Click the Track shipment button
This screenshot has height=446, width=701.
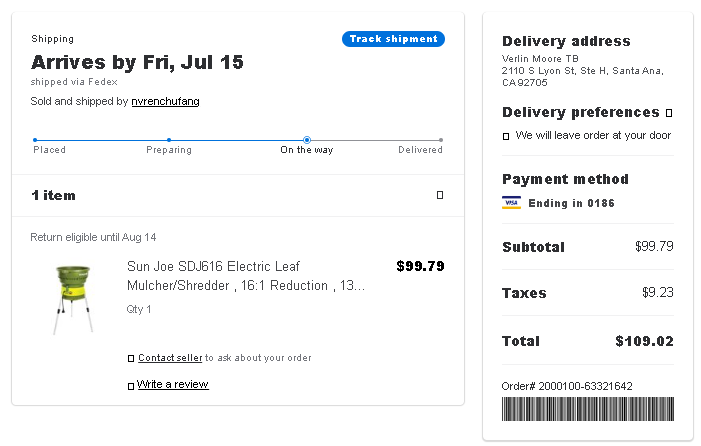point(393,39)
